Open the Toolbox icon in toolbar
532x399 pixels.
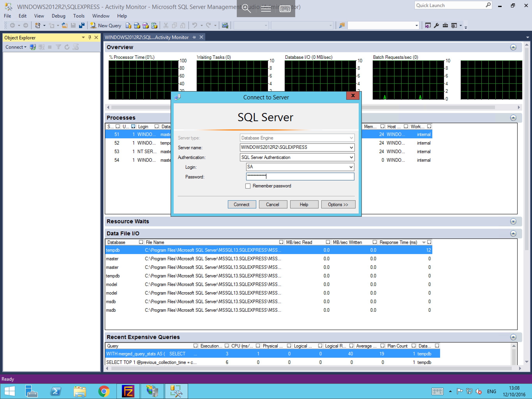pos(445,26)
